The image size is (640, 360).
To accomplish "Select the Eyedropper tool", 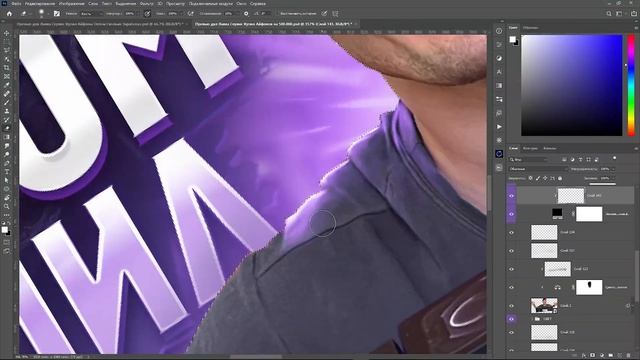I will (7, 85).
